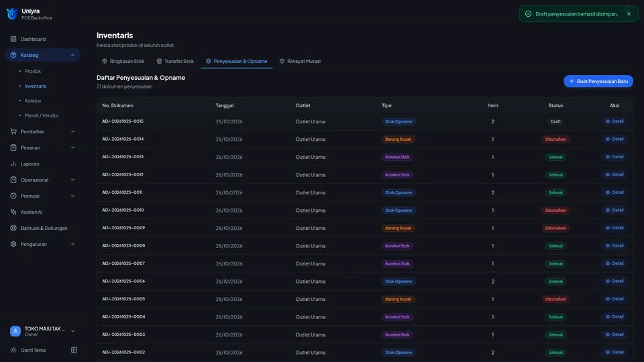Click document number ADJ-20261025-0006
This screenshot has width=644, height=362.
click(123, 281)
